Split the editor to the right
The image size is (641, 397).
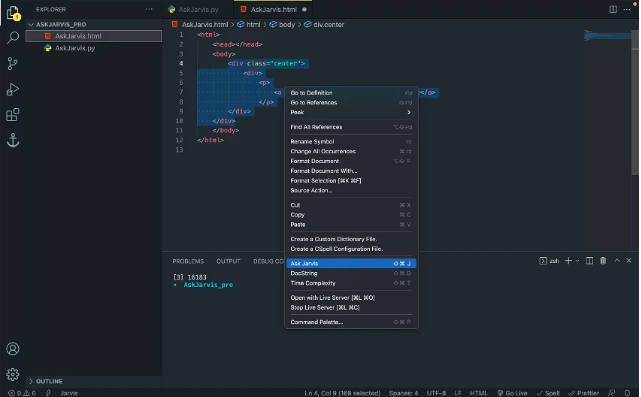(613, 9)
